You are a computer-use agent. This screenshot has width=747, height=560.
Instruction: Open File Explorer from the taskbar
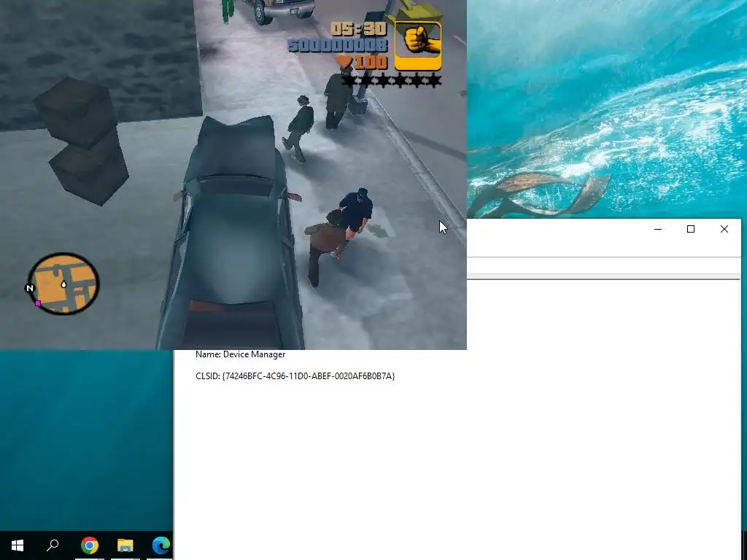(x=125, y=545)
